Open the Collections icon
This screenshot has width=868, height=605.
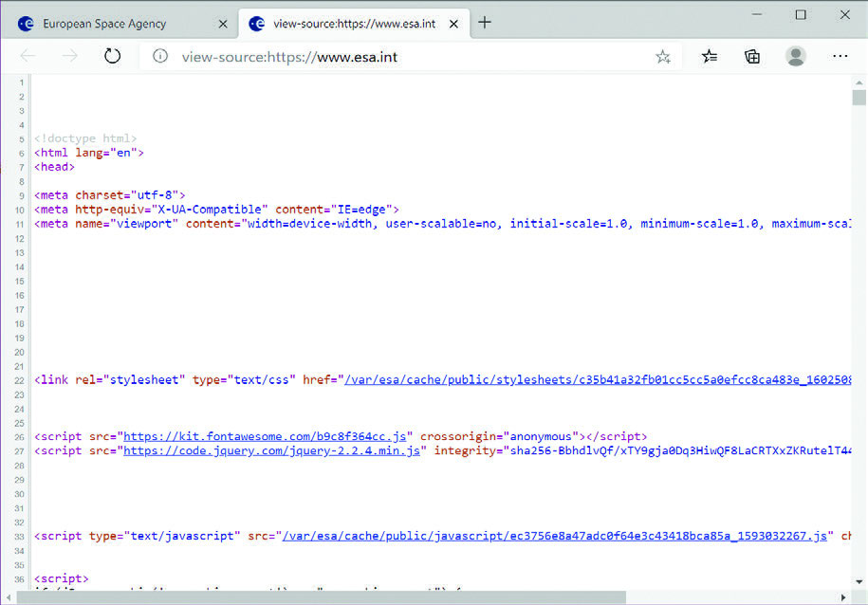[x=752, y=57]
